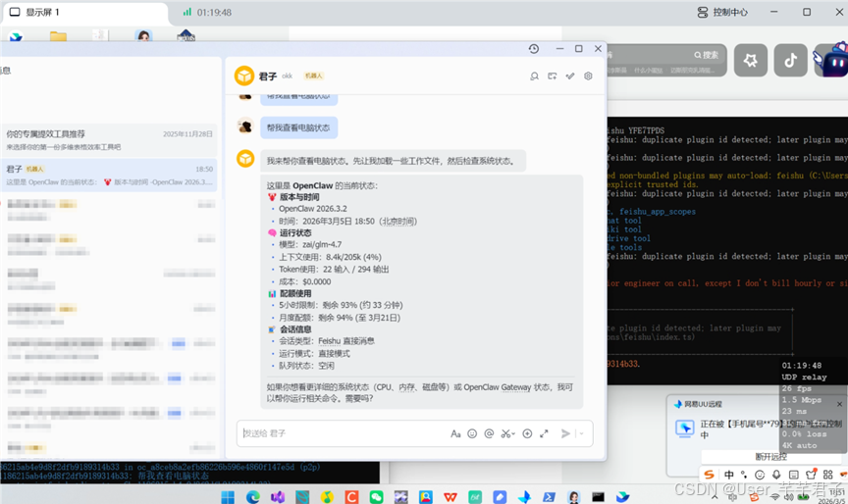Open chat history clock icon in Feishu title bar

pos(534,49)
